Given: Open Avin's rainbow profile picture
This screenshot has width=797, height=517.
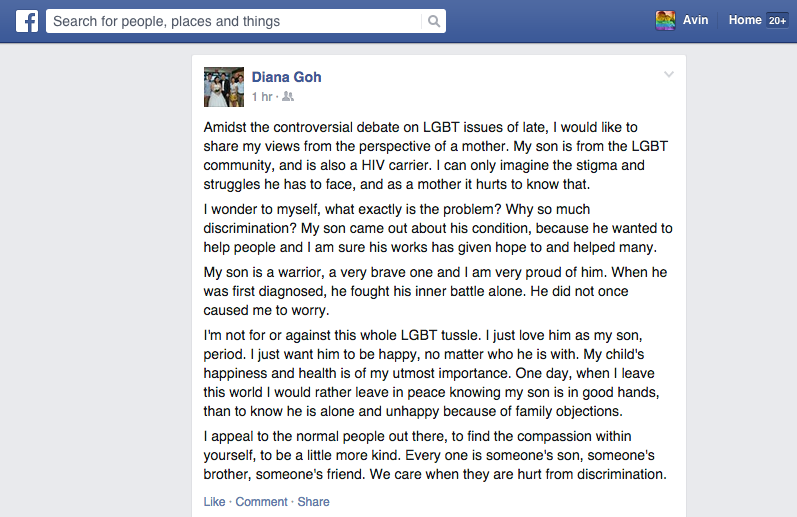Looking at the screenshot, I should click(x=665, y=21).
